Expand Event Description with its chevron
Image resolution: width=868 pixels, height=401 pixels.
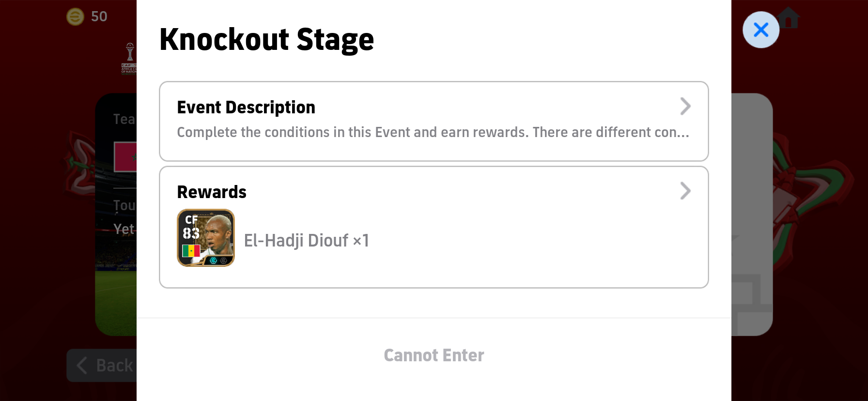click(685, 107)
